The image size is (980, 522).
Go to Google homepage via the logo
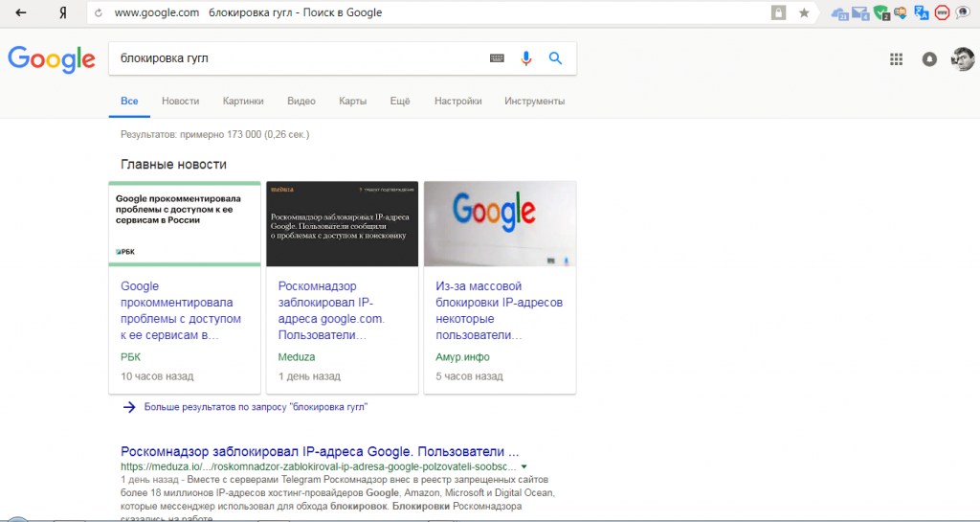pos(52,59)
